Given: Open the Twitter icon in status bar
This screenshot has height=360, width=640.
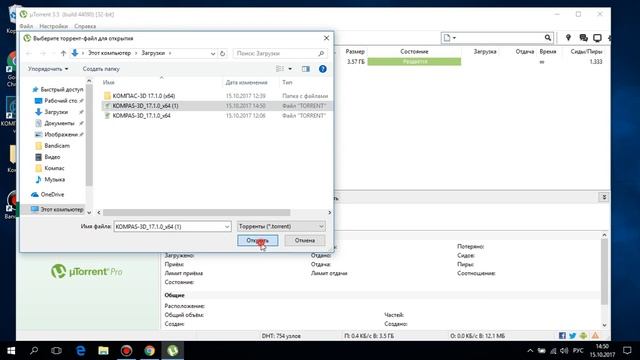Looking at the screenshot, I should (x=573, y=336).
